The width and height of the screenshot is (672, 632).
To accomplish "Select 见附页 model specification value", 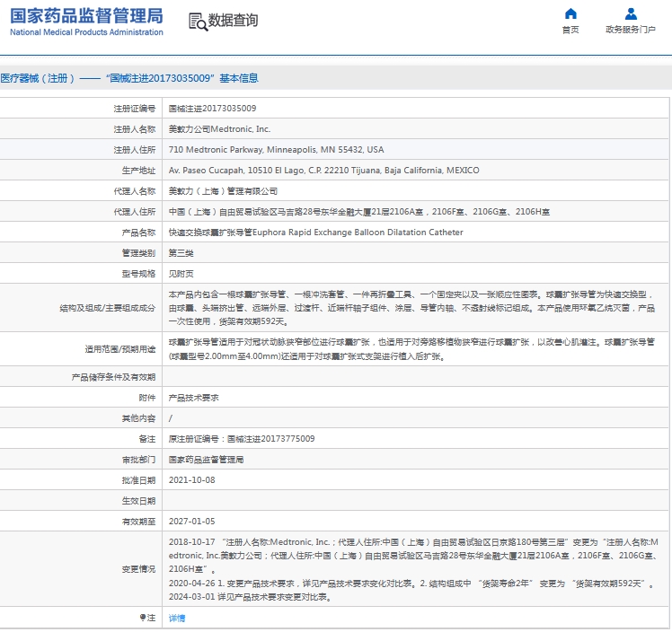I will (181, 274).
